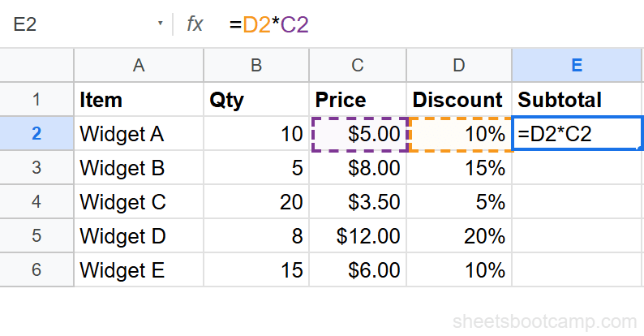
Task: Click the Qty header cell
Action: 256,99
